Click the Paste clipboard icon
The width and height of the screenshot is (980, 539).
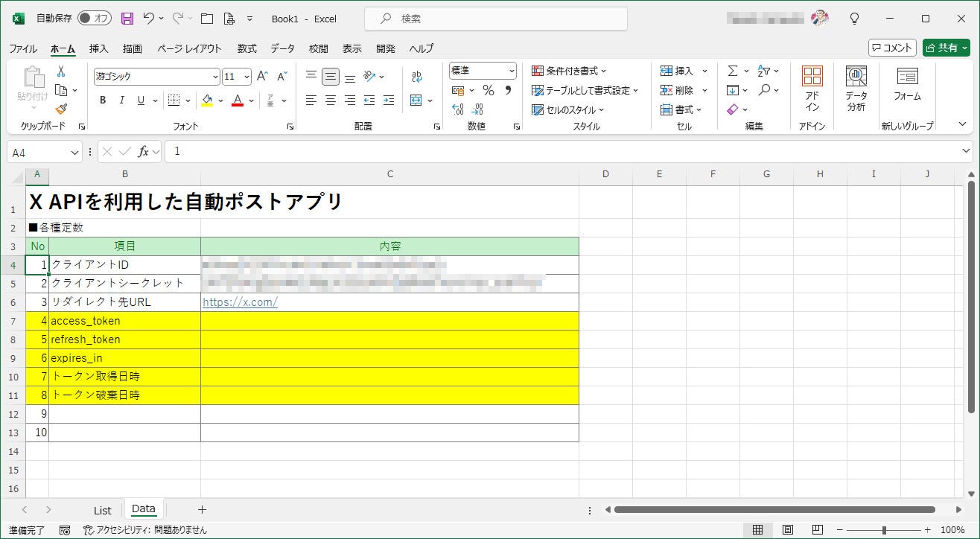click(33, 77)
